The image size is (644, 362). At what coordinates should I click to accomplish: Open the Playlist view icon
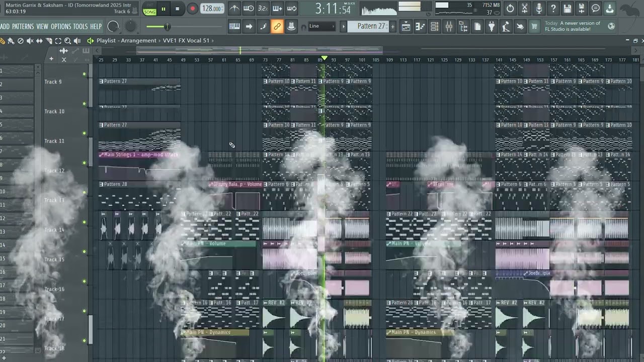406,26
